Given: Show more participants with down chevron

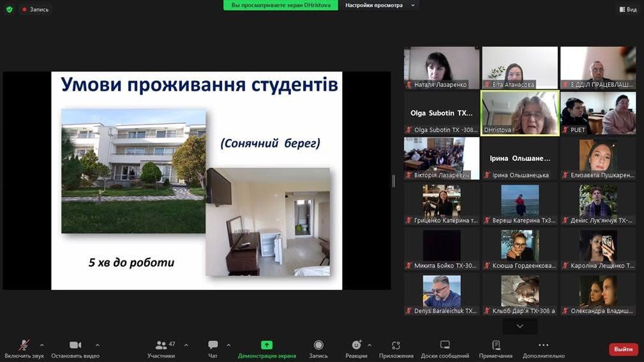Looking at the screenshot, I should (520, 326).
